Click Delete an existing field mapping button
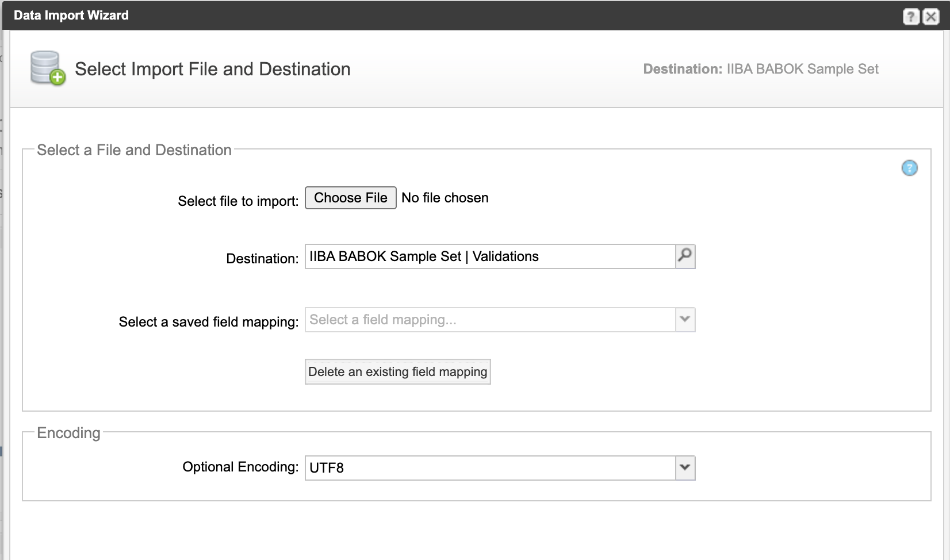Viewport: 950px width, 560px height. (398, 371)
